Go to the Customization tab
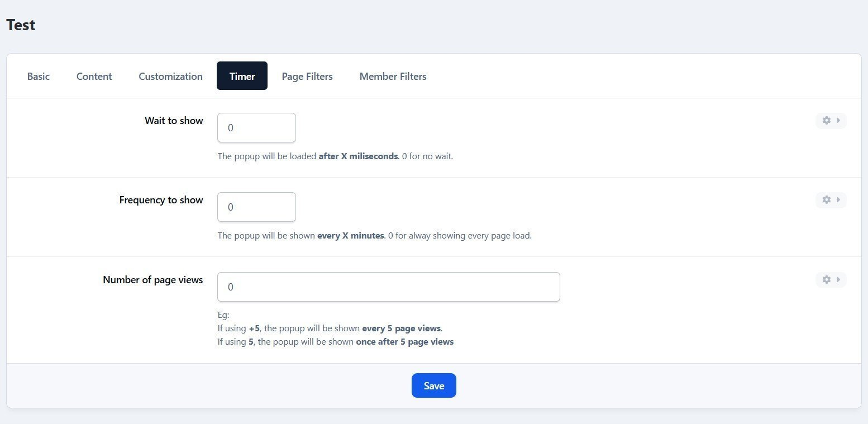Screen dimensions: 868x424 click(170, 76)
